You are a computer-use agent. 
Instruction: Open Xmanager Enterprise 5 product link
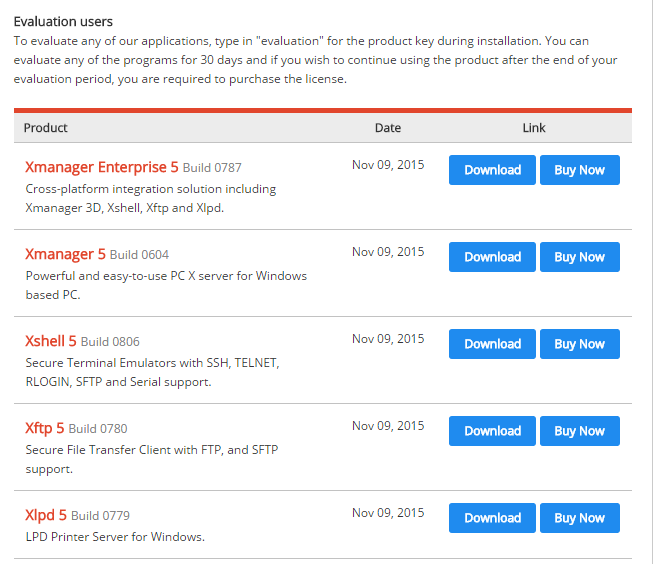pos(101,167)
